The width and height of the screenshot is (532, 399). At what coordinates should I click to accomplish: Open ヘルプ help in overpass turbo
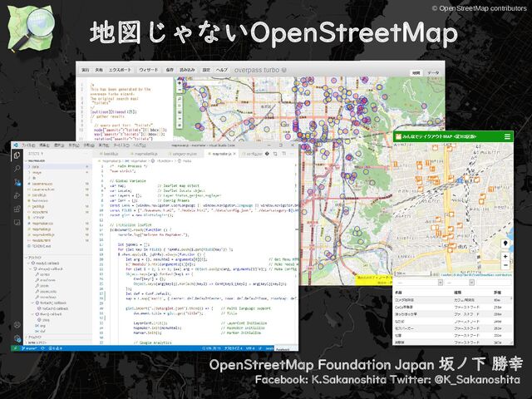(x=222, y=70)
